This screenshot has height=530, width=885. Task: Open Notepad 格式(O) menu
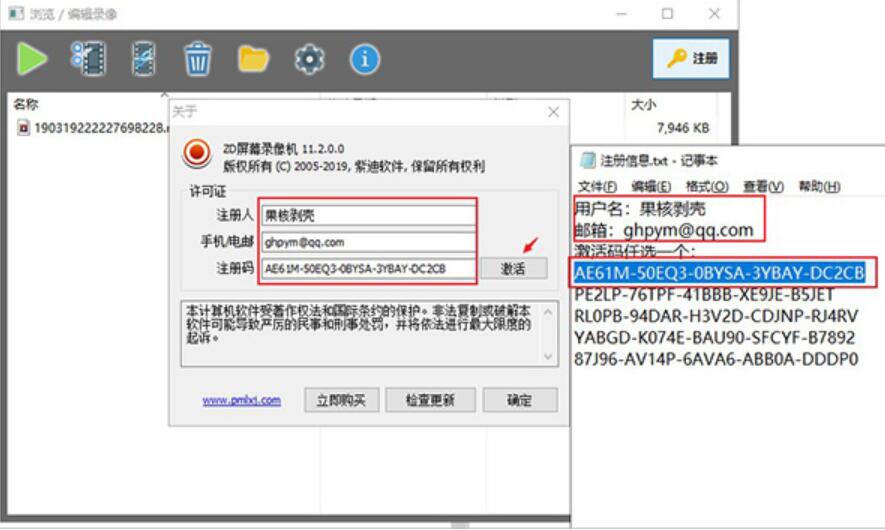(707, 186)
